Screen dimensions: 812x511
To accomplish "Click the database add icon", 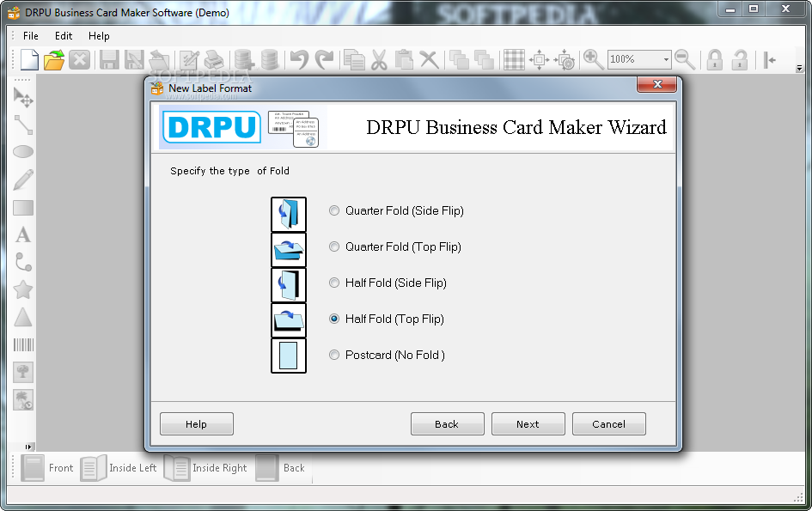I will [x=244, y=59].
